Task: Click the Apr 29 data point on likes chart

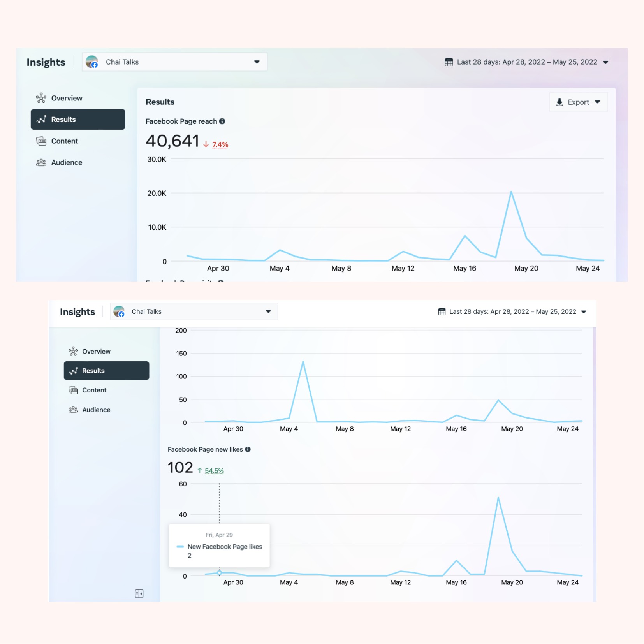Action: point(219,573)
